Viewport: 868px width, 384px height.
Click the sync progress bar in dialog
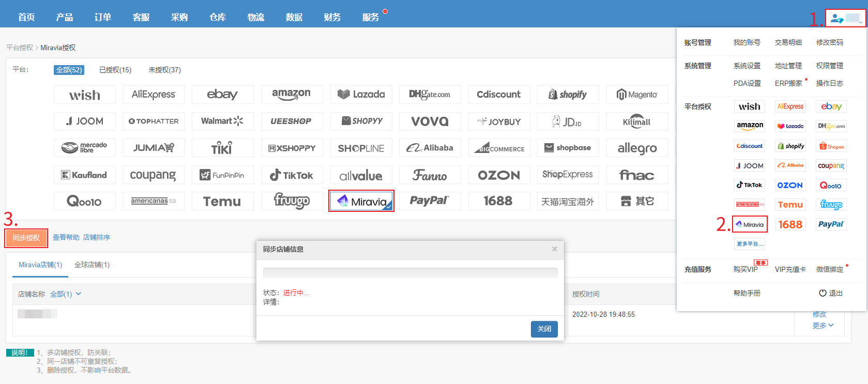pos(410,273)
